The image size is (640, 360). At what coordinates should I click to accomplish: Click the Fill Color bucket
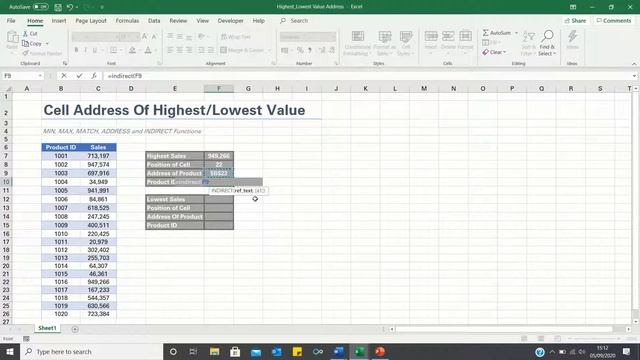[x=132, y=50]
